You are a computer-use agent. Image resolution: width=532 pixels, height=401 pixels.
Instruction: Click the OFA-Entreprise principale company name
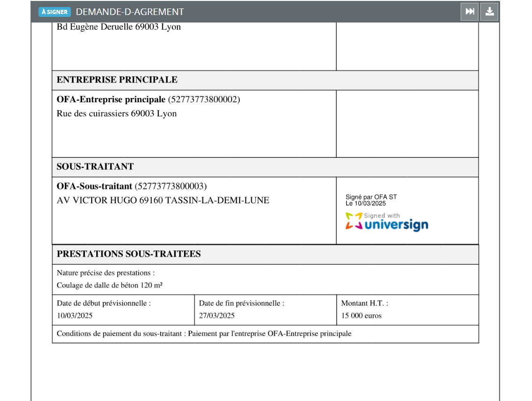point(111,99)
